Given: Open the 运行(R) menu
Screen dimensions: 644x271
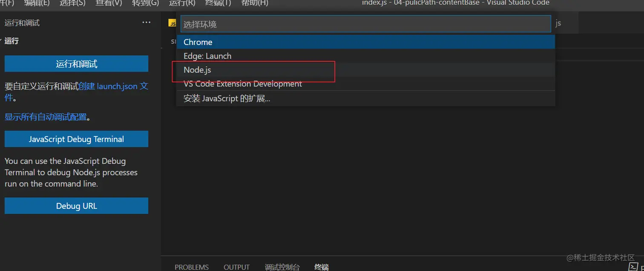Looking at the screenshot, I should [x=182, y=3].
